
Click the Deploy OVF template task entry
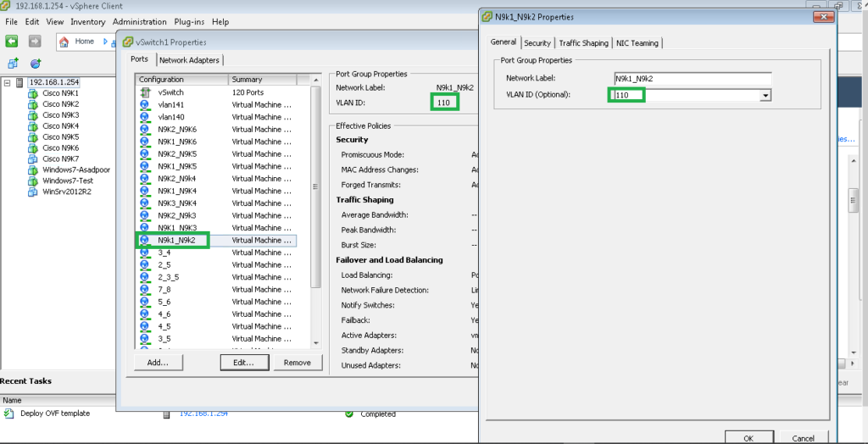point(55,413)
